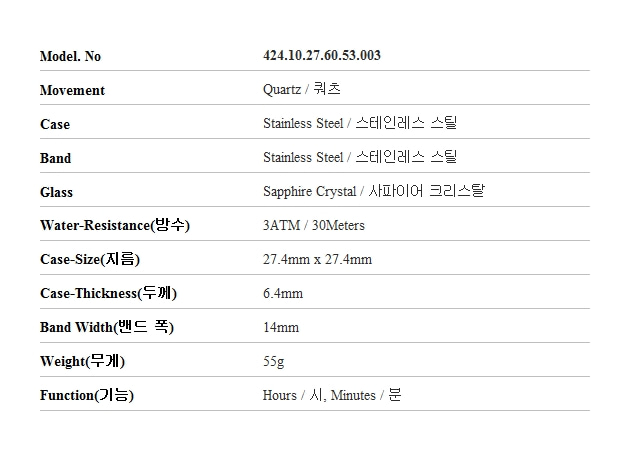The width and height of the screenshot is (630, 454).
Task: Click the 14mm band width value
Action: (281, 328)
